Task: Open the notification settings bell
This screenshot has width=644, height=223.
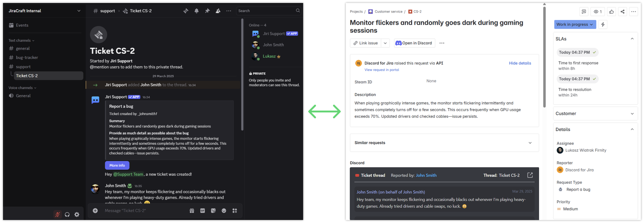Action: click(196, 11)
